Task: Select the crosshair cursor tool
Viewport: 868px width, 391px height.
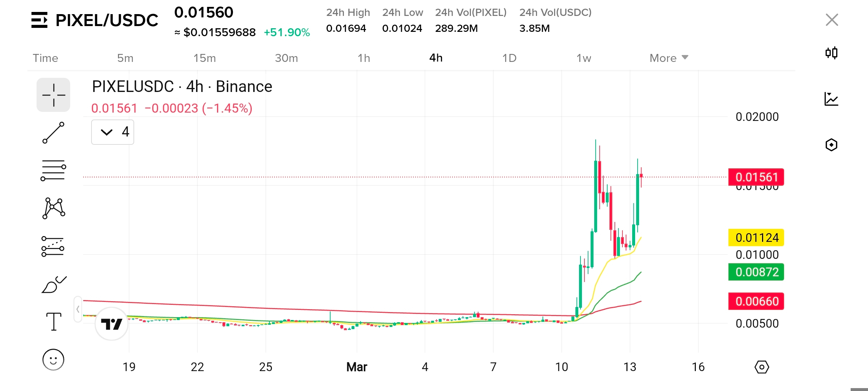Action: pyautogui.click(x=53, y=95)
